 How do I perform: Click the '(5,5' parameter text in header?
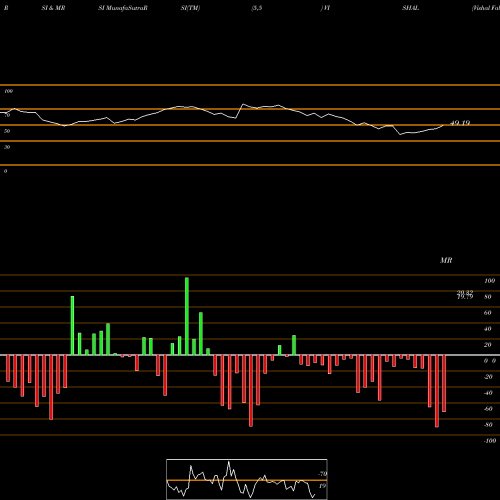(257, 8)
